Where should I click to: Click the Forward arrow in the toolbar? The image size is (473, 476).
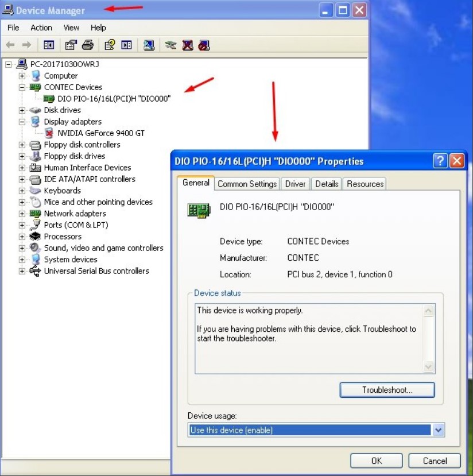pyautogui.click(x=27, y=45)
